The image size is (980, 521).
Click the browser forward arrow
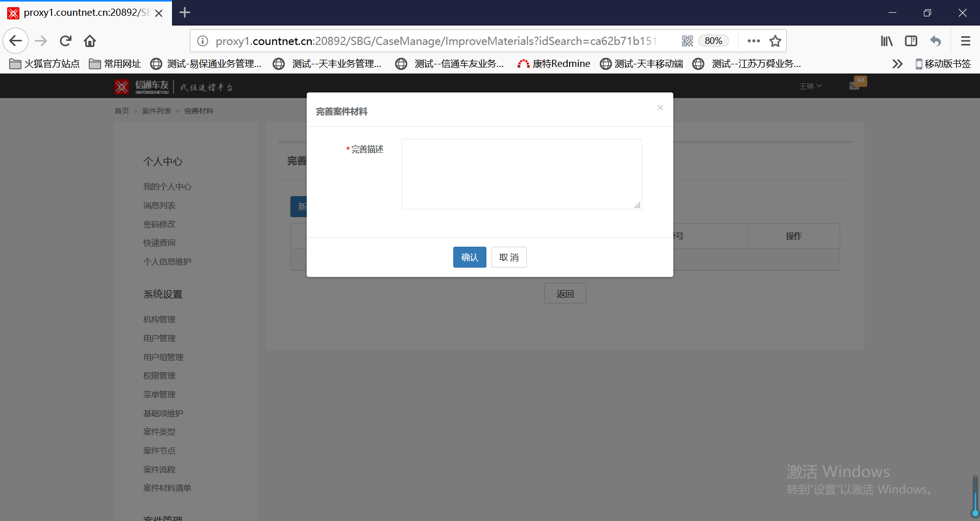41,41
